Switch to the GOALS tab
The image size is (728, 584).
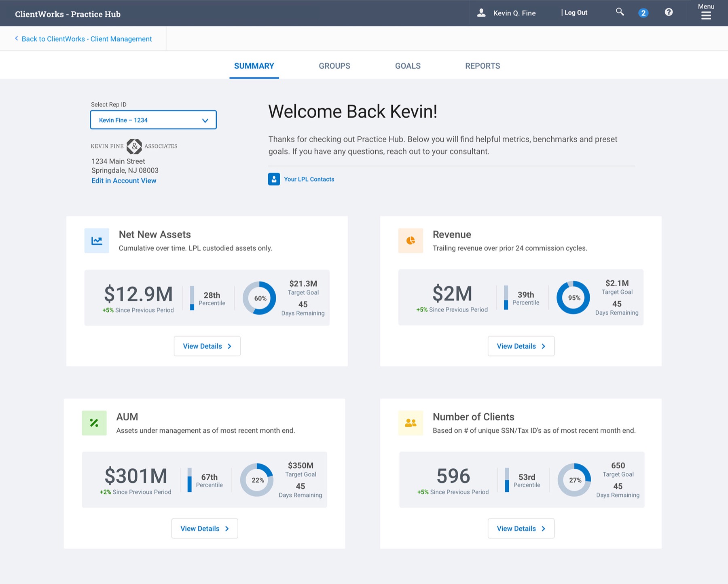(x=408, y=66)
